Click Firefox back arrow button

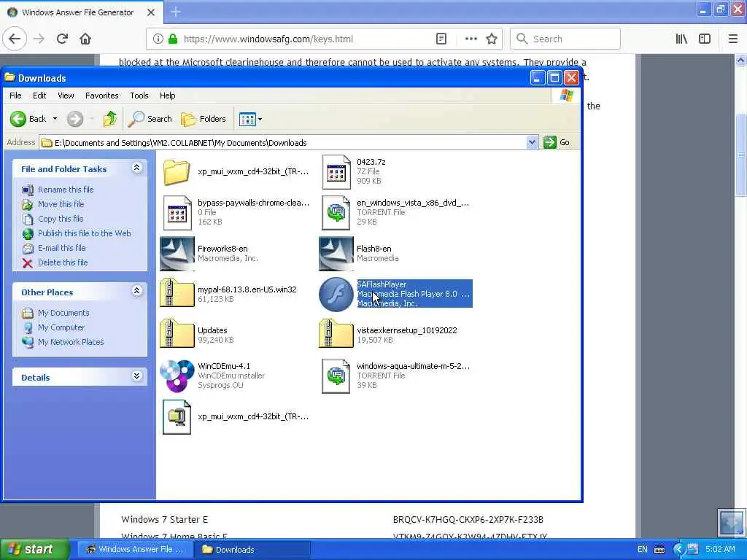pyautogui.click(x=15, y=39)
